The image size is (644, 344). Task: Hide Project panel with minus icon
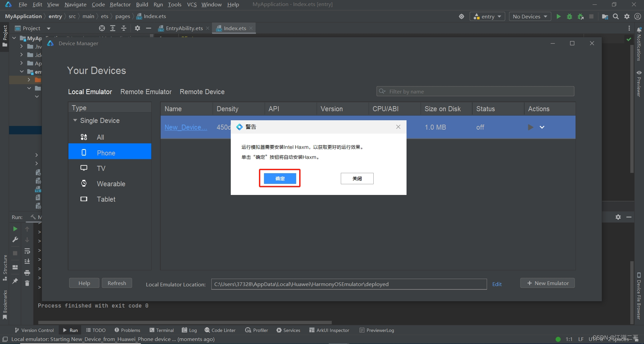(149, 28)
